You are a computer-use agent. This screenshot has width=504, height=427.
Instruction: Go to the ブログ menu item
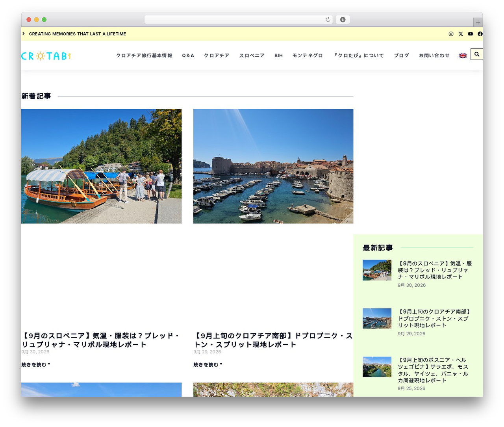tap(402, 56)
